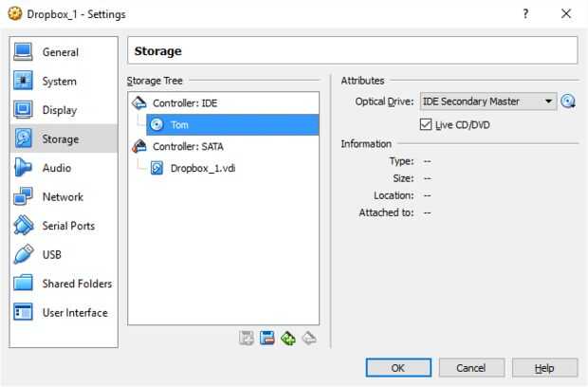Screen dimensions: 588x387
Task: Click the Help button
Action: tap(544, 367)
